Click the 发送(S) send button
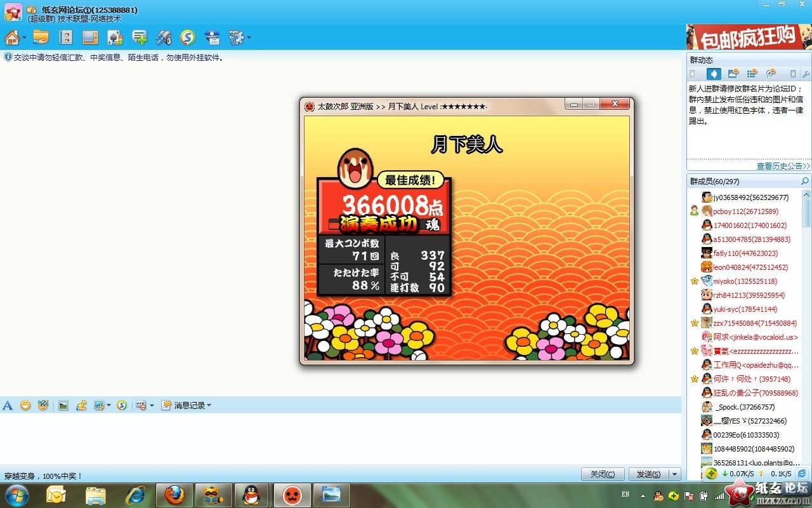This screenshot has height=508, width=812. tap(648, 474)
